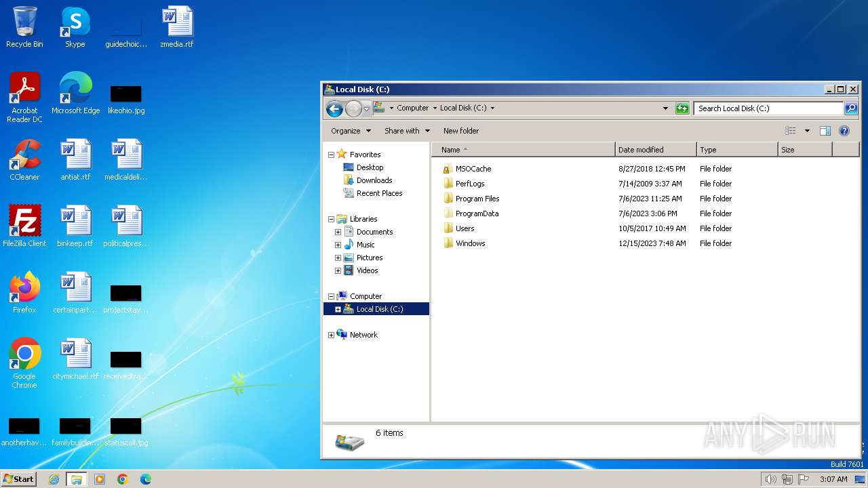This screenshot has height=488, width=868.
Task: Open the view options dropdown arrow
Action: pyautogui.click(x=807, y=131)
